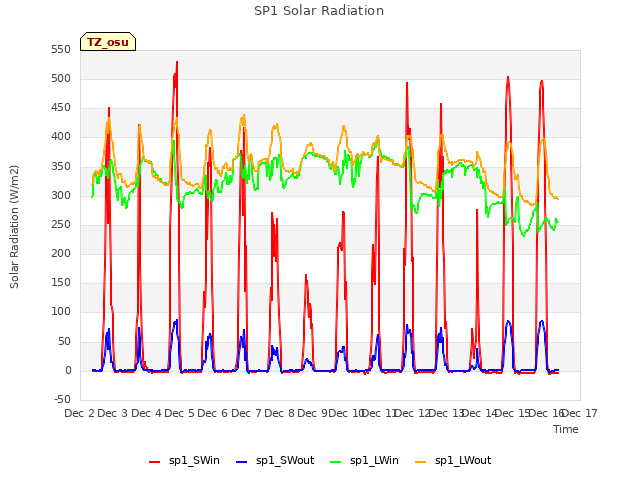This screenshot has height=480, width=640.
Task: Click the blue sp1_SWout legend swatch
Action: (x=242, y=462)
